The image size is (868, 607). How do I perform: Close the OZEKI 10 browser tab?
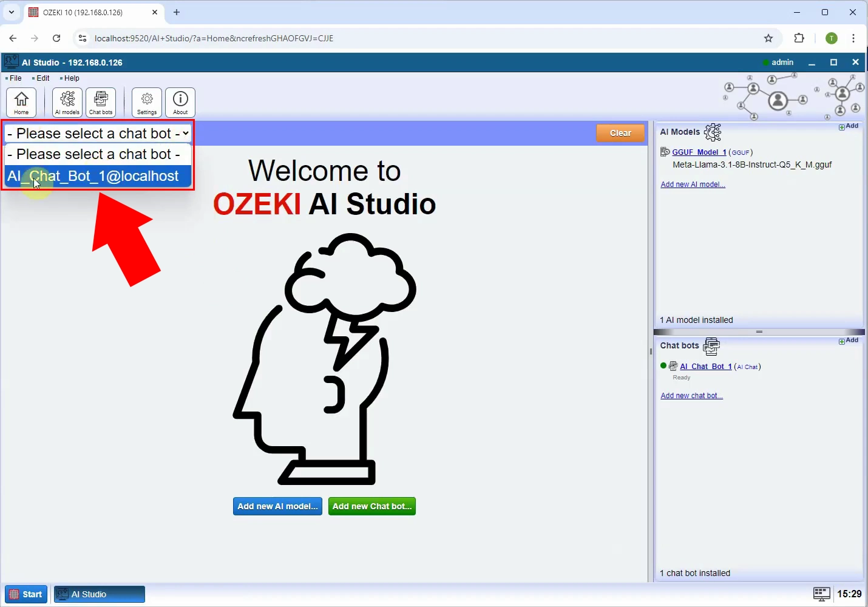point(155,12)
